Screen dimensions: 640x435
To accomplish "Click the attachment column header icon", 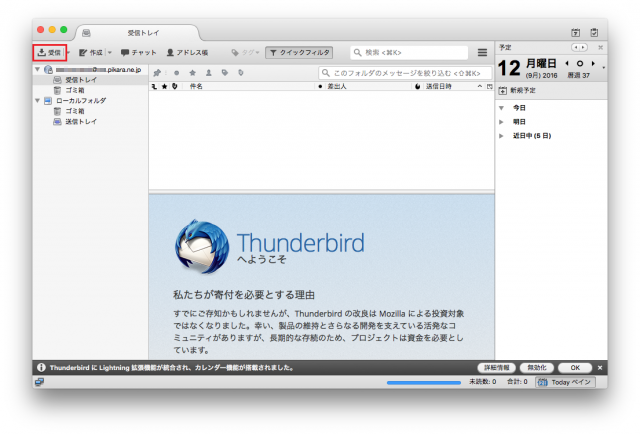I will tap(175, 87).
